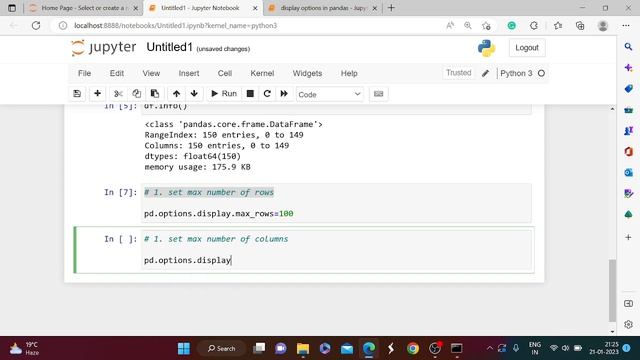Open the Insert menu
The width and height of the screenshot is (640, 360).
[189, 73]
